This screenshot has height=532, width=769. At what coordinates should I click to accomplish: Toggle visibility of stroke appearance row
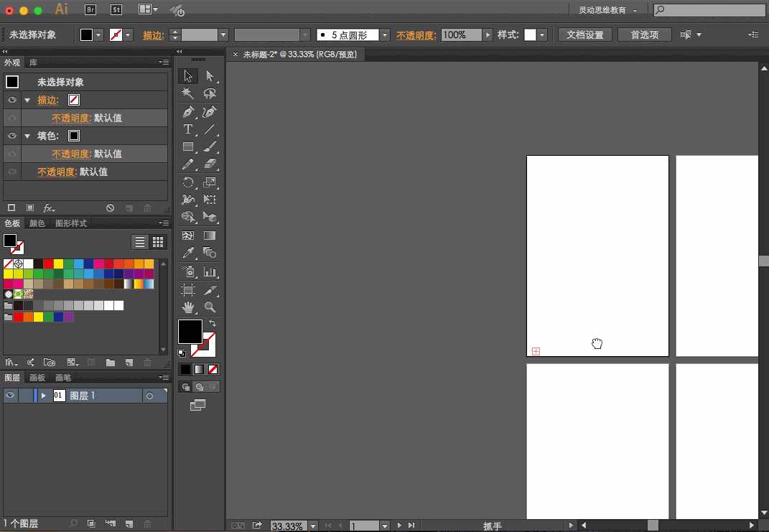click(11, 100)
